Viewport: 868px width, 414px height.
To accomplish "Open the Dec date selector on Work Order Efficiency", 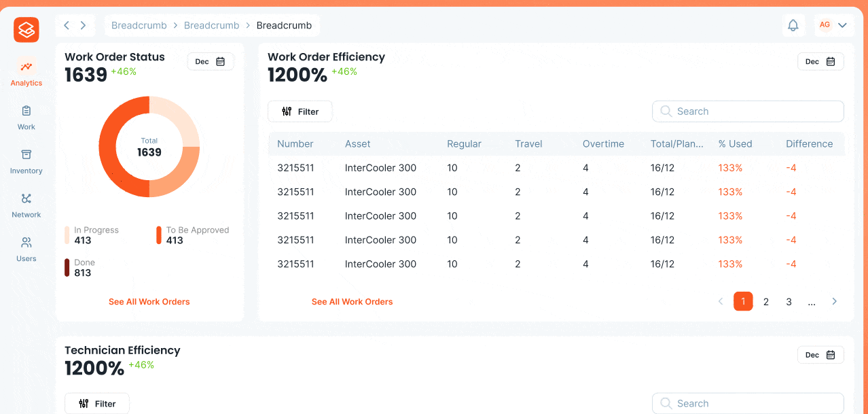I will pyautogui.click(x=820, y=61).
